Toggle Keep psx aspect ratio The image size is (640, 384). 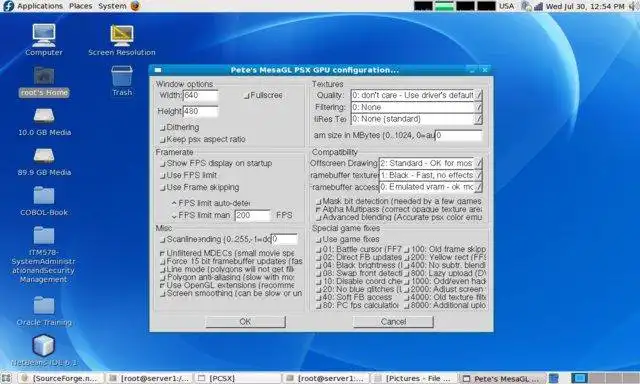162,140
